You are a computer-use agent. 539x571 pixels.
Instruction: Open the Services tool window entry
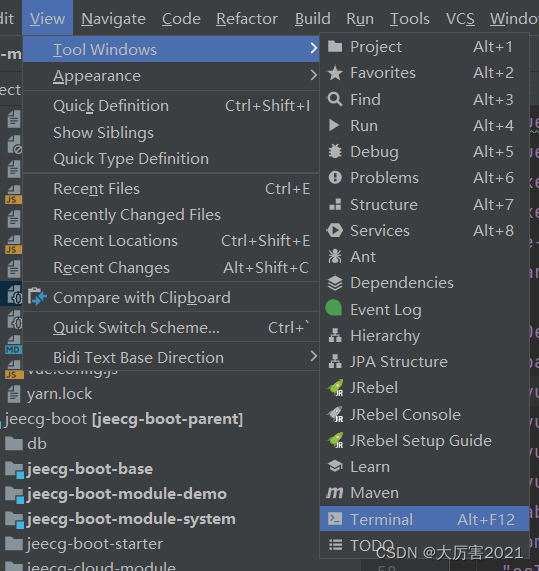click(x=425, y=231)
